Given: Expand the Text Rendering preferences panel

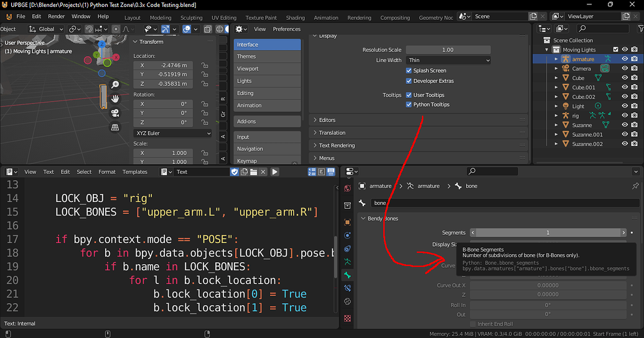Looking at the screenshot, I should pyautogui.click(x=418, y=145).
